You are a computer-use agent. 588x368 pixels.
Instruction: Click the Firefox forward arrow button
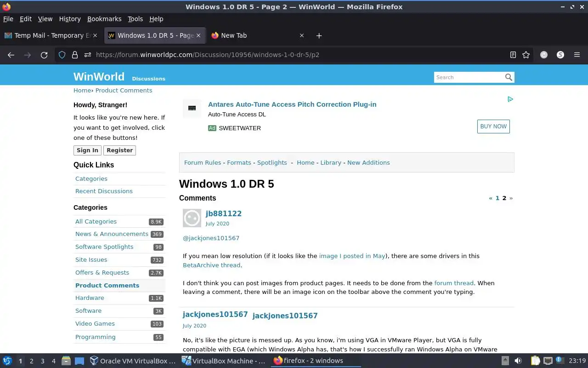click(28, 55)
